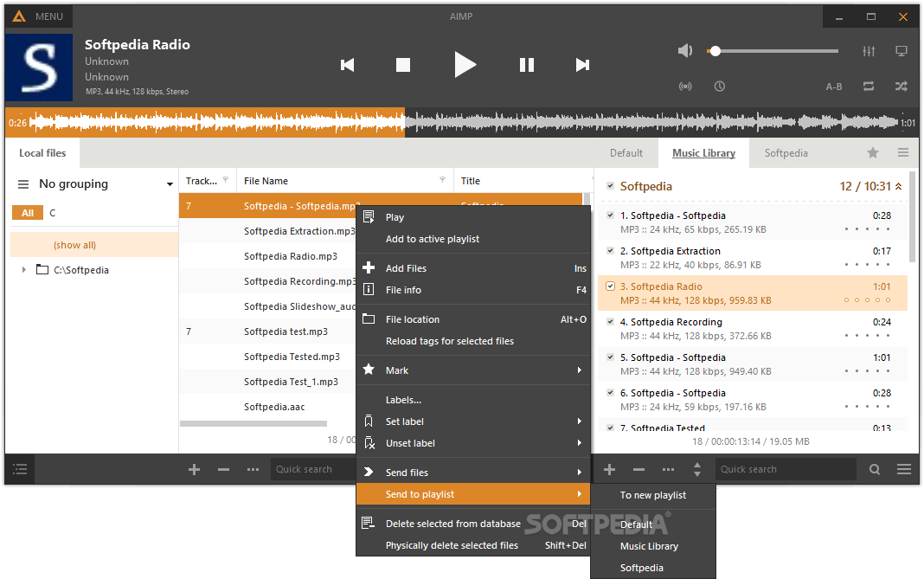Switch to the Default playlist tab
Viewport: 924px width, 579px height.
pyautogui.click(x=626, y=152)
